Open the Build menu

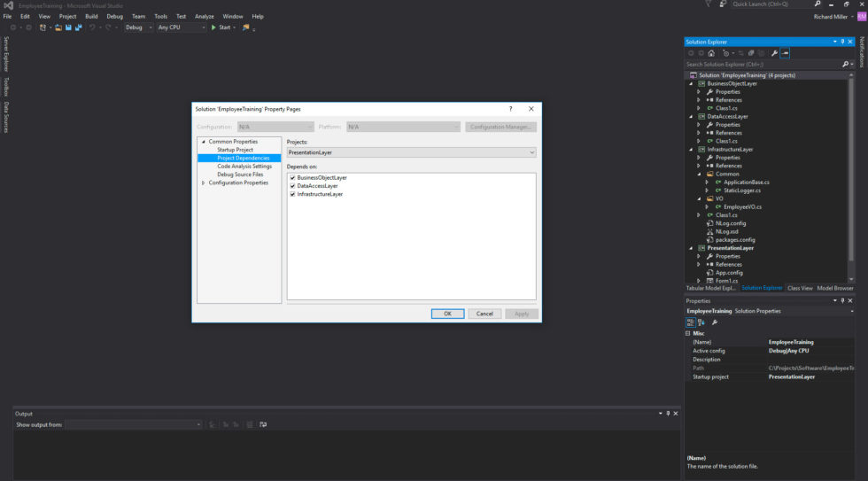coord(91,17)
